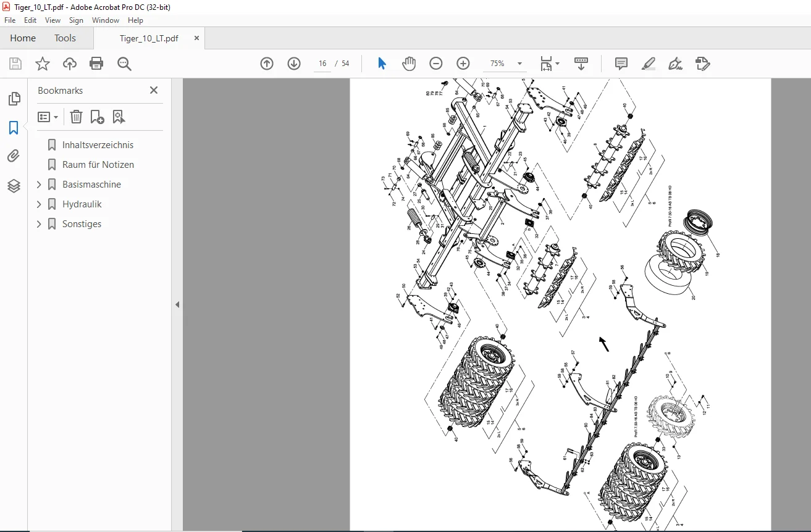Image resolution: width=811 pixels, height=532 pixels.
Task: Go to the previous page arrow
Action: pyautogui.click(x=267, y=64)
